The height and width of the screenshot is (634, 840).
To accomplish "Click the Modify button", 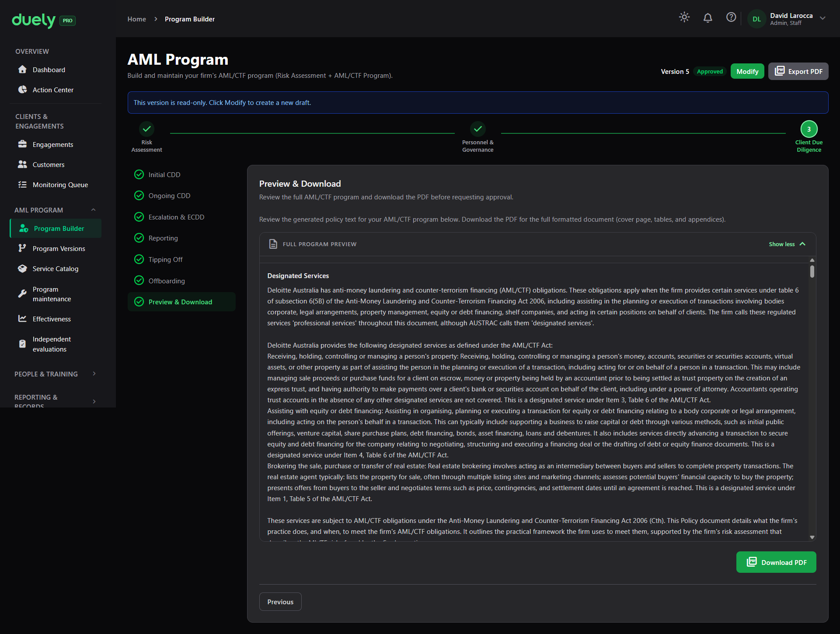I will 747,71.
